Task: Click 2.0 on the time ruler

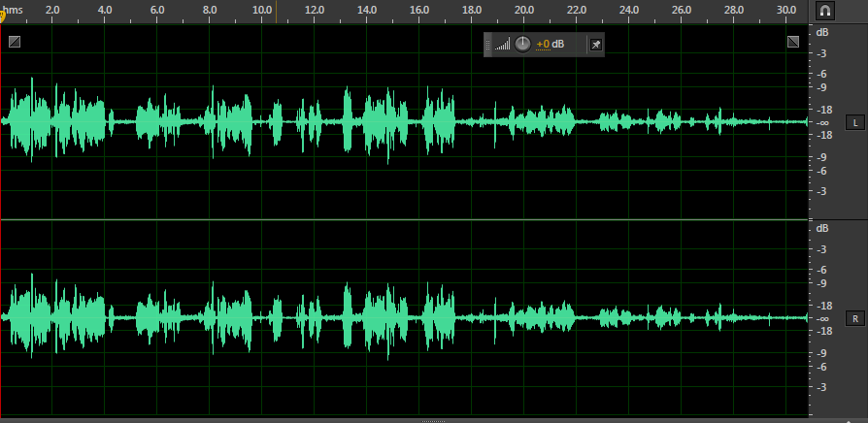Action: click(52, 10)
